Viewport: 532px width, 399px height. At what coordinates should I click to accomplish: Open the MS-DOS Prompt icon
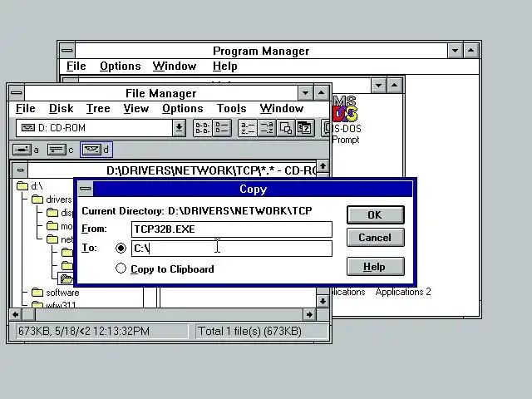click(346, 120)
